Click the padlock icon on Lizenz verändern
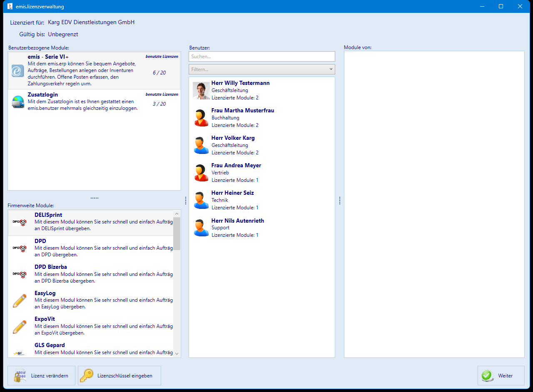 (20, 376)
